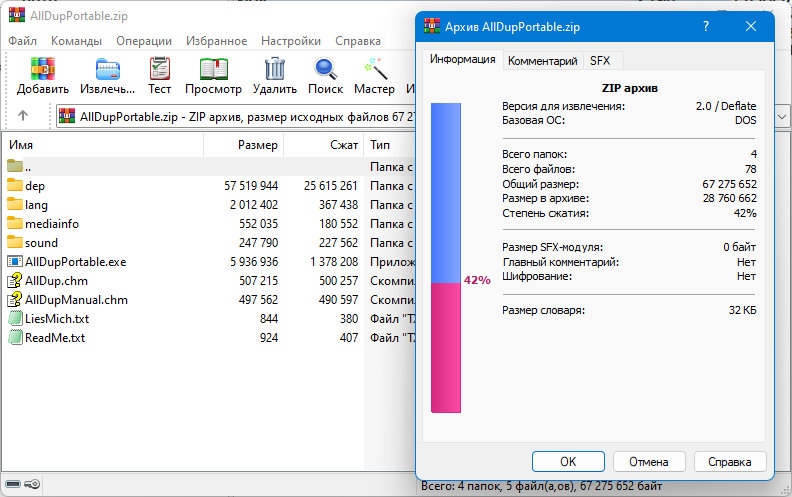Screen dimensions: 792x497
Task: Click the parent folder '..' icon
Action: (15, 166)
